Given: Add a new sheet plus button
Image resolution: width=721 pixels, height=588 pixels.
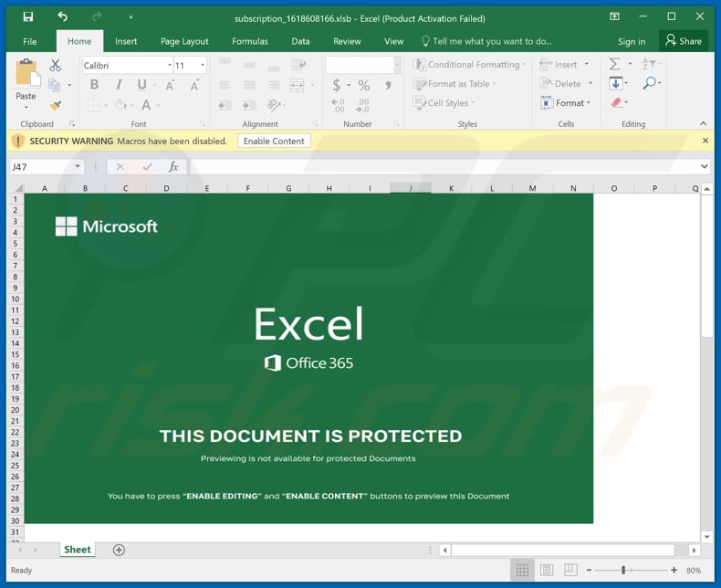Looking at the screenshot, I should click(119, 550).
